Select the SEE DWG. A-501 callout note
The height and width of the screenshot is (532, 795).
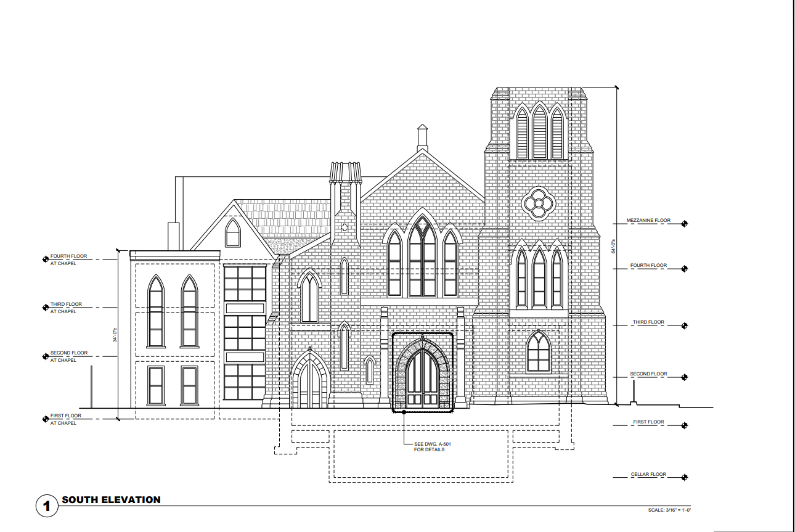click(429, 446)
